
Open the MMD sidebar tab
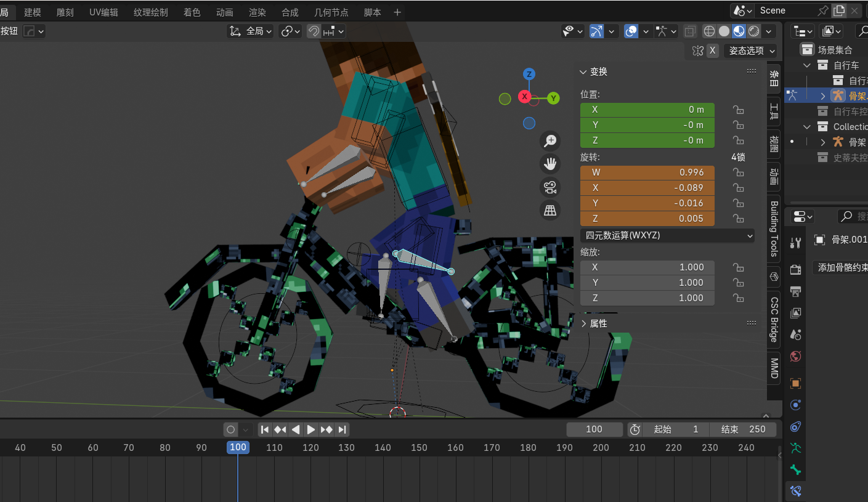click(774, 368)
